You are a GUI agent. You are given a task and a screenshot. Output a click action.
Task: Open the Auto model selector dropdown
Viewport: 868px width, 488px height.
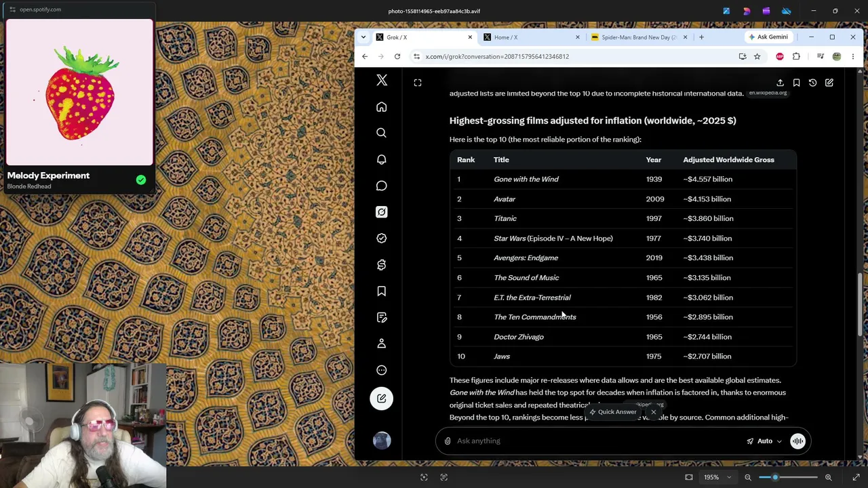tap(764, 441)
